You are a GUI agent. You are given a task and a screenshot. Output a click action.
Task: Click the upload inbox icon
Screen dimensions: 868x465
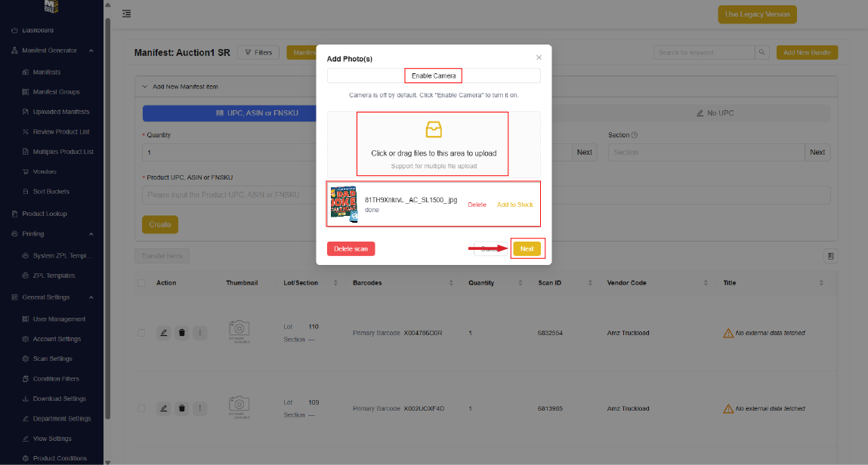click(x=434, y=130)
